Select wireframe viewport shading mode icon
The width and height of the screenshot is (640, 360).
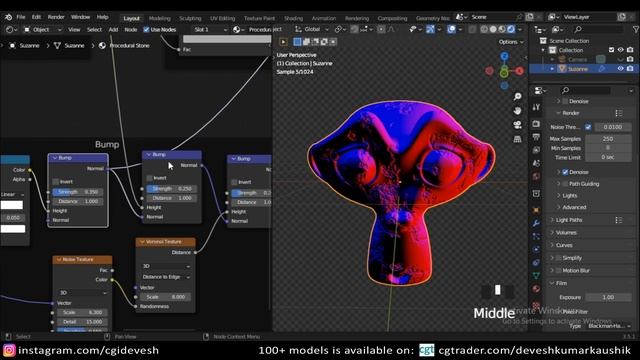click(x=484, y=29)
